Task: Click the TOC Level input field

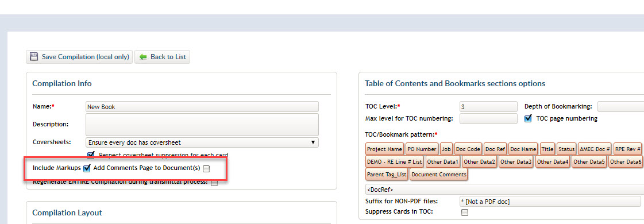Action: 488,107
